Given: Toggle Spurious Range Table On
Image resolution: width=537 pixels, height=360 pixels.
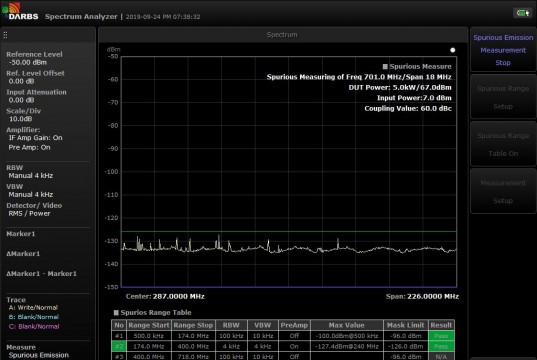Looking at the screenshot, I should coord(503,144).
